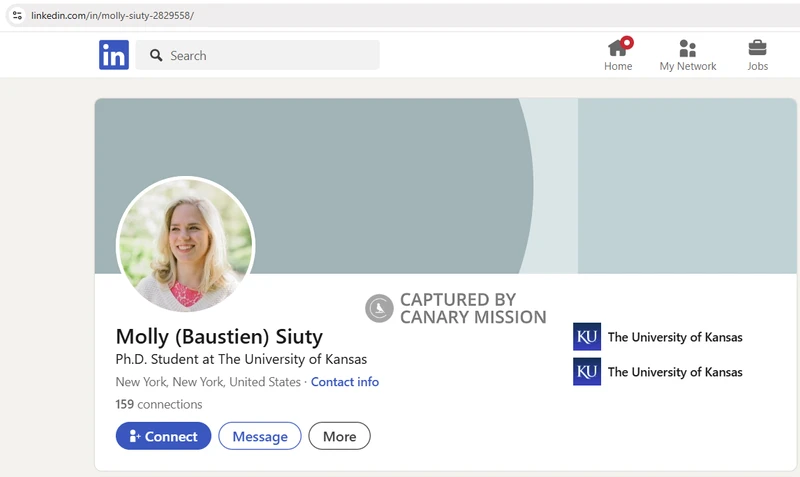The image size is (800, 477).
Task: Click the name Molly (Baustien) Siuty
Action: (x=219, y=337)
